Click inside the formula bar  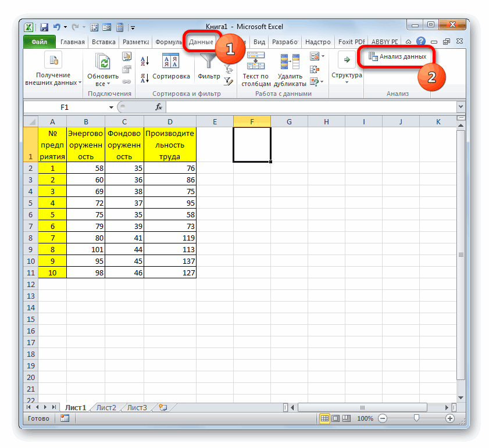click(x=312, y=107)
